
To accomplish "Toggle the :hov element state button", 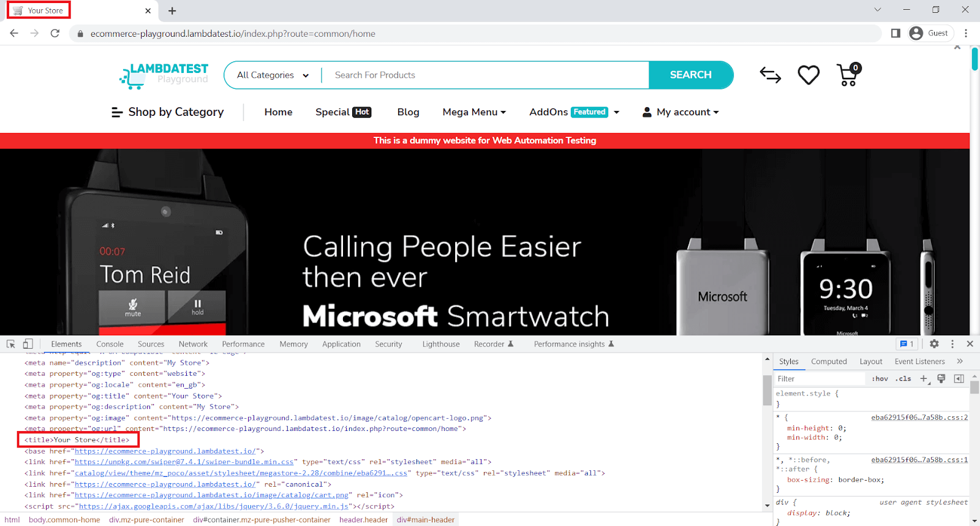I will (x=880, y=379).
